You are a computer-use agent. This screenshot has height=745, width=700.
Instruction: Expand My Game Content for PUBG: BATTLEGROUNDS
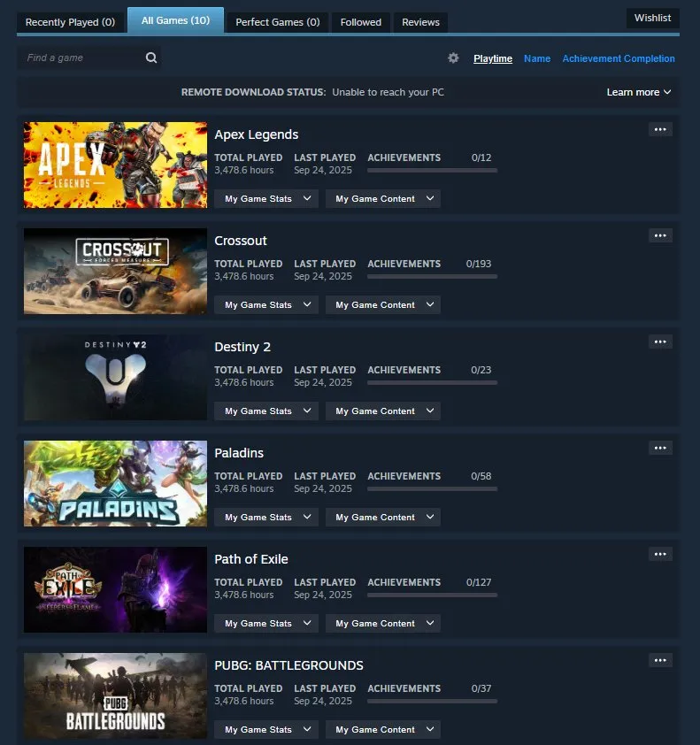pyautogui.click(x=383, y=730)
